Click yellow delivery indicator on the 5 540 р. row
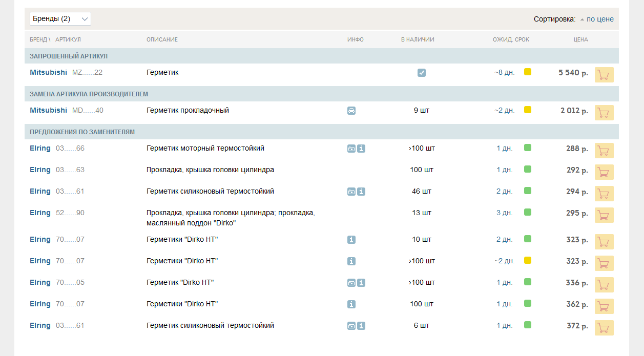 528,72
